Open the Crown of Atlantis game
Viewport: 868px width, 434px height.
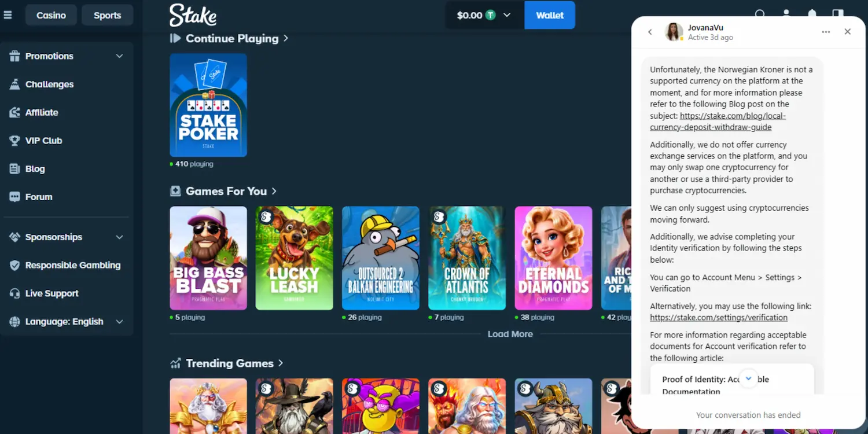pos(467,258)
